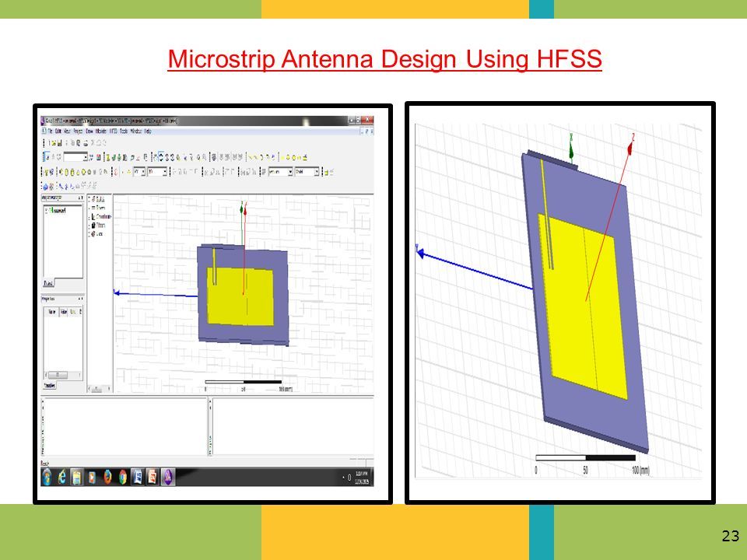747x560 pixels.
Task: Open the Help menu in HFSS
Action: [148, 131]
